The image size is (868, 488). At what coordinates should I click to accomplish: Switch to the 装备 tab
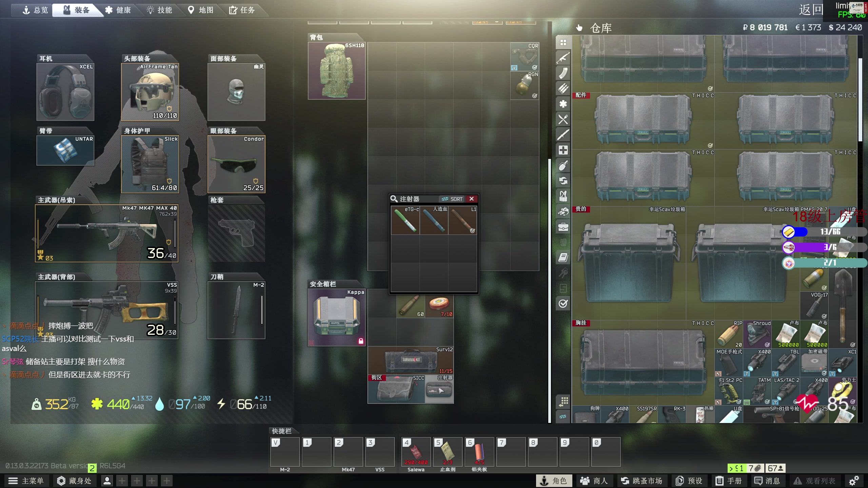(77, 10)
